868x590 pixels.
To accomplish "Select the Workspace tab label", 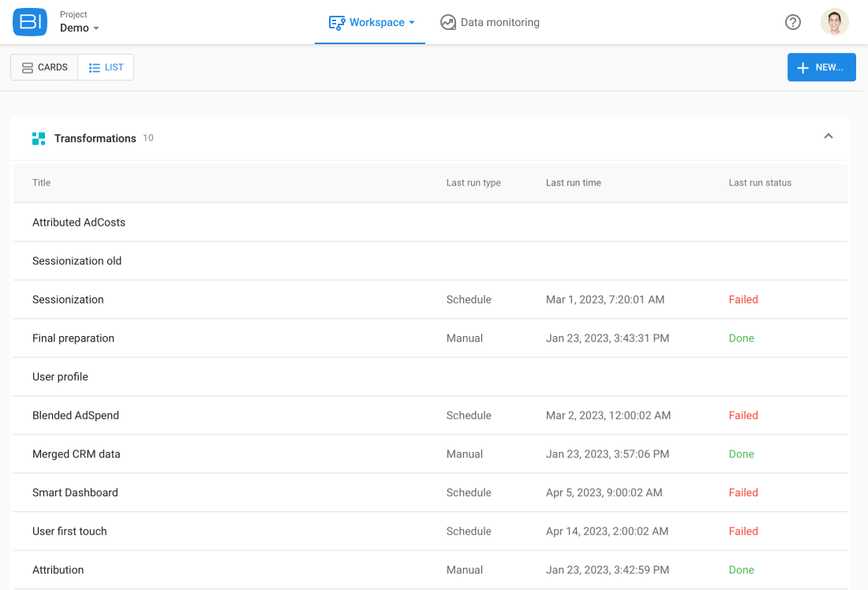I will point(377,23).
